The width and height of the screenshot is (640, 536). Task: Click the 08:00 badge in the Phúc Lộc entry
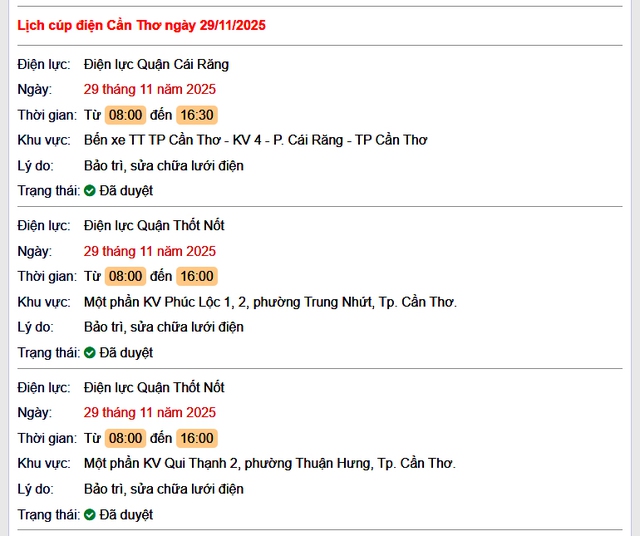click(x=126, y=276)
